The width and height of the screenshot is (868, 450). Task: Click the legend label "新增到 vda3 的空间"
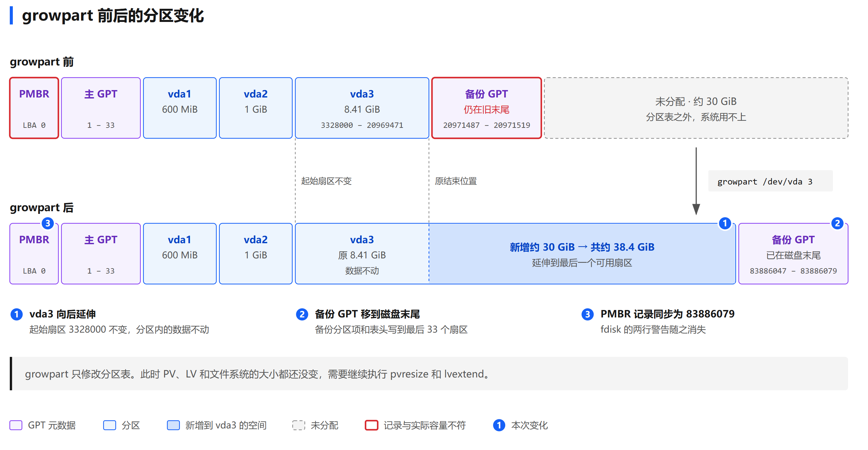click(x=226, y=425)
